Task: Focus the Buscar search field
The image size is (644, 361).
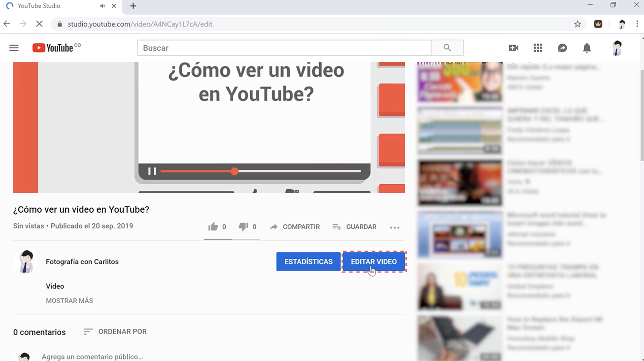Action: [284, 48]
